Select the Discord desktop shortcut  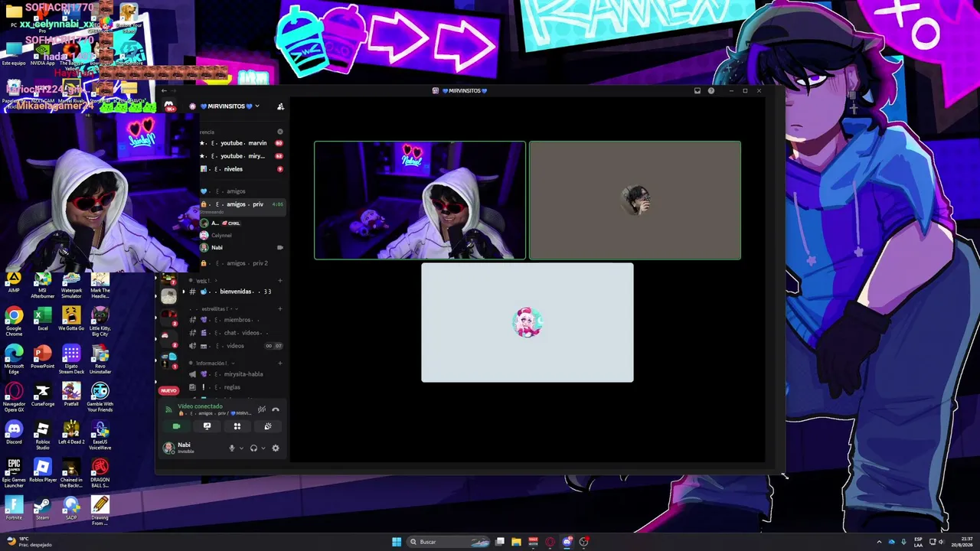pyautogui.click(x=14, y=433)
